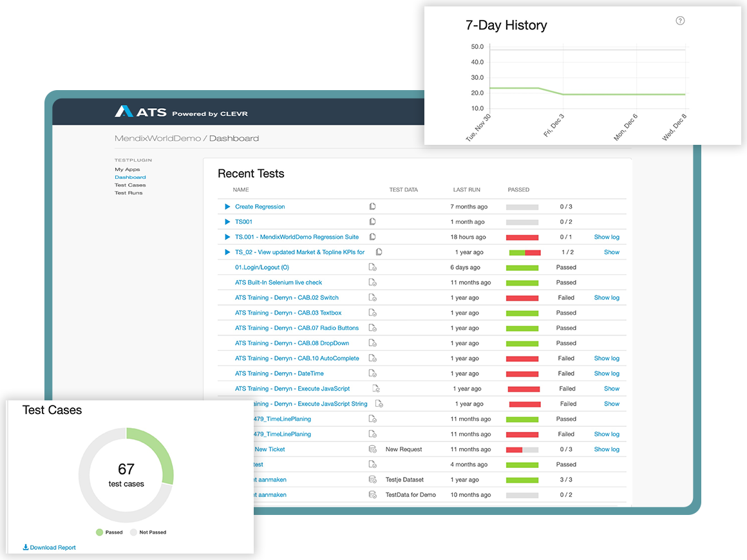Expand the TS001 suite triangle
This screenshot has height=560, width=747.
pos(227,222)
